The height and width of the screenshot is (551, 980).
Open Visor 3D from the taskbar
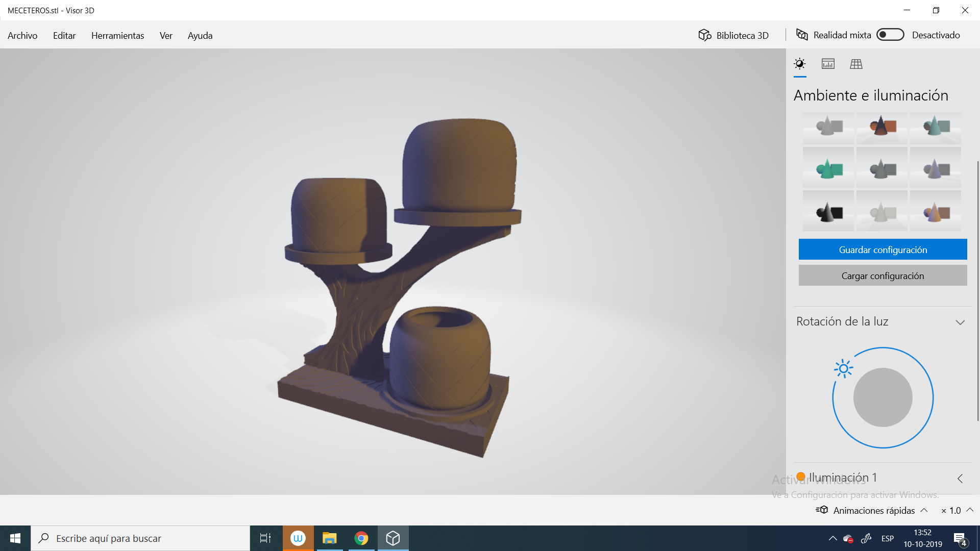click(x=393, y=538)
